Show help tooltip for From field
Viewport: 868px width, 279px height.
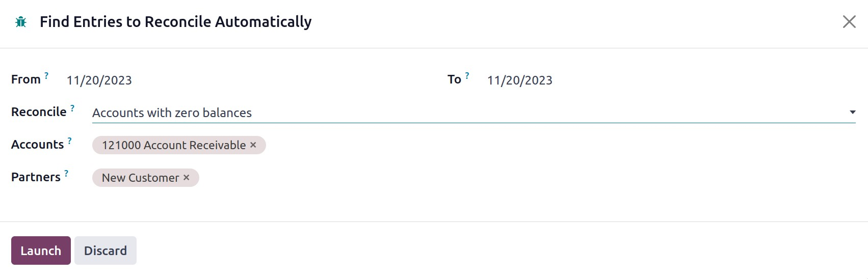(46, 75)
